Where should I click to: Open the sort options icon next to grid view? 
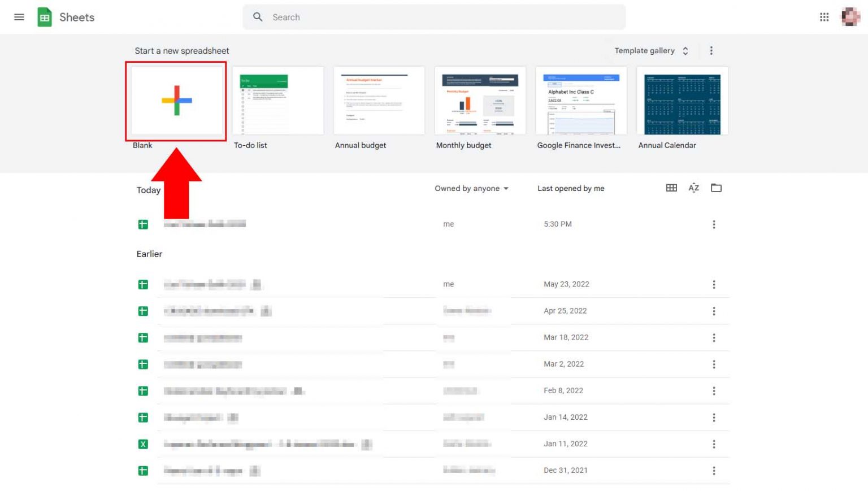pyautogui.click(x=693, y=188)
